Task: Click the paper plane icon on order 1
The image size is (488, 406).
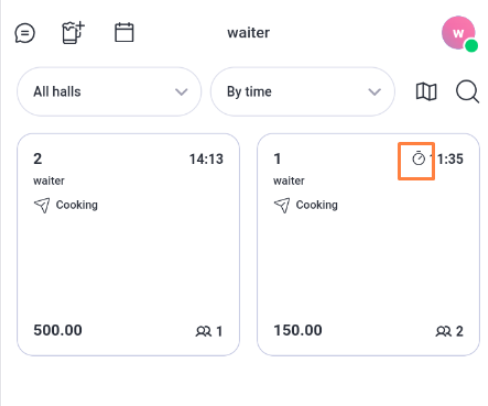Action: 282,205
